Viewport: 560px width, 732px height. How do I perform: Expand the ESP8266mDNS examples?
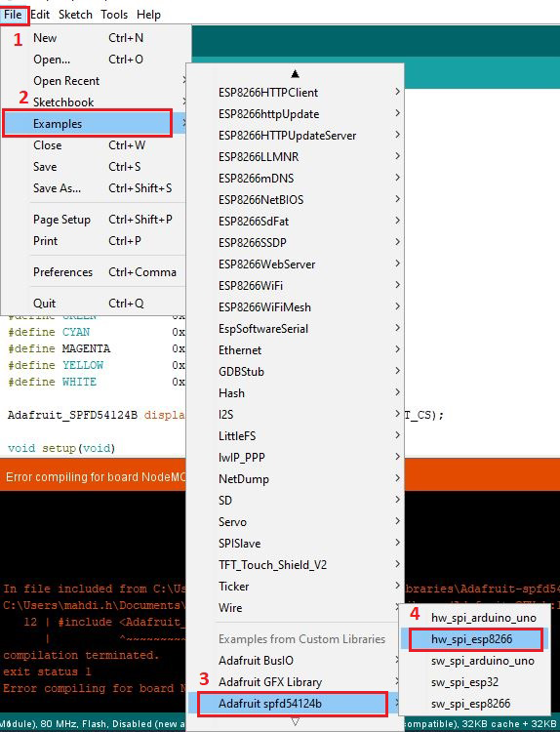pos(295,179)
